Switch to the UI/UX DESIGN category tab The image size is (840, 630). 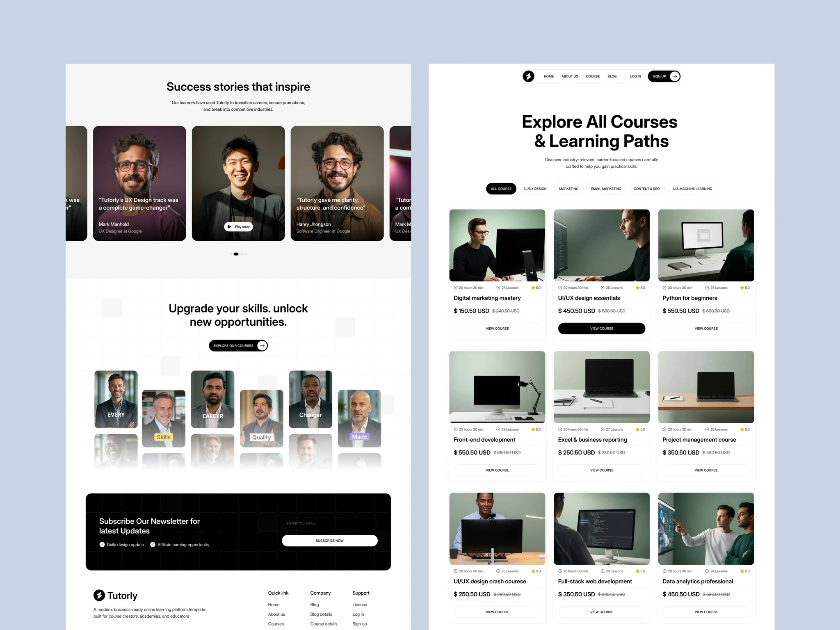click(x=535, y=189)
